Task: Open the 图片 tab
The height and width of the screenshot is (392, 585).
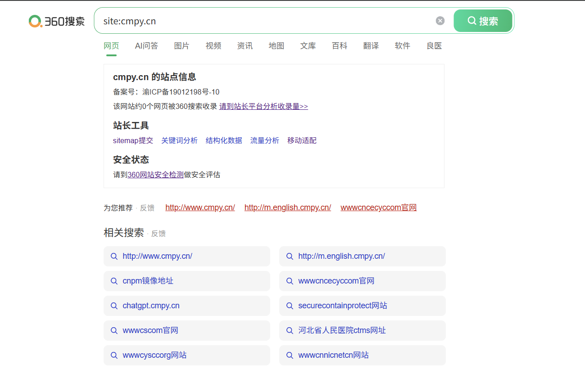Action: point(181,46)
